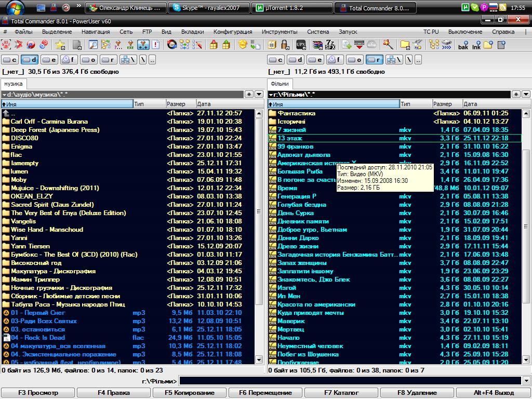
Task: Click into the command line input field
Action: point(350,381)
